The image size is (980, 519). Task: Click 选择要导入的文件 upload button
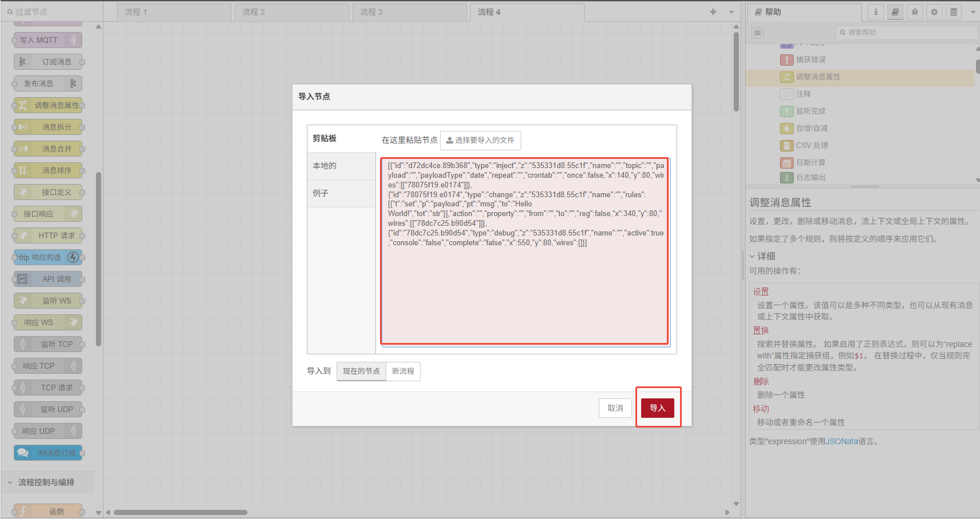coord(480,140)
